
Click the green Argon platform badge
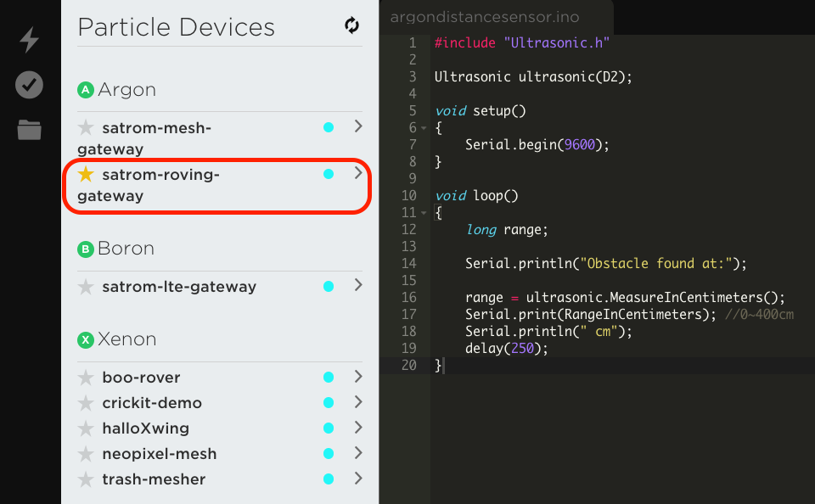85,90
